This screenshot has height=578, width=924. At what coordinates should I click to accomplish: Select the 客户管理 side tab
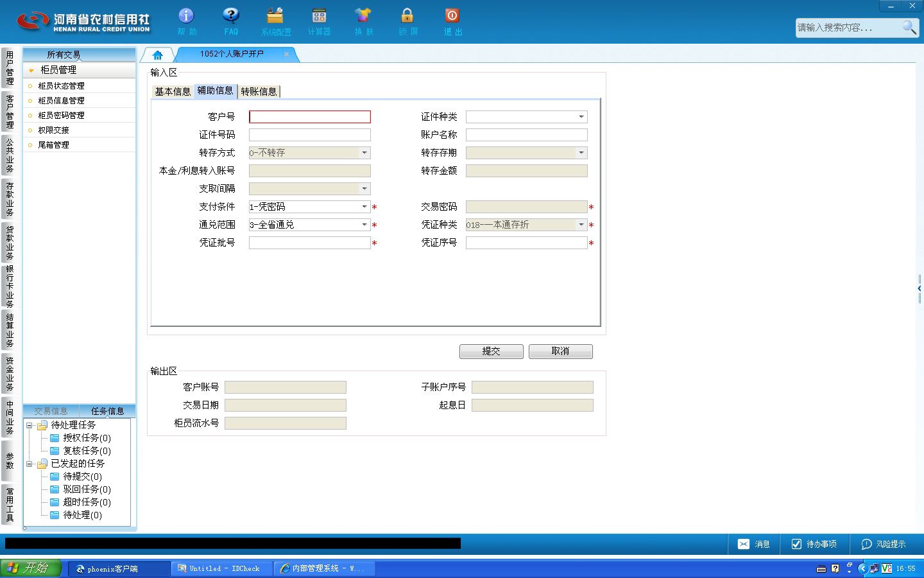[9, 111]
